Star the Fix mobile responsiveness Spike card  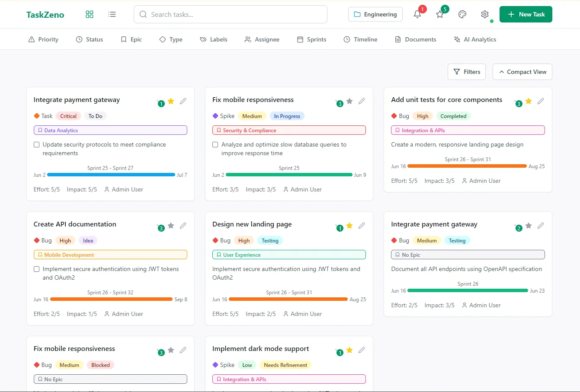coord(349,101)
